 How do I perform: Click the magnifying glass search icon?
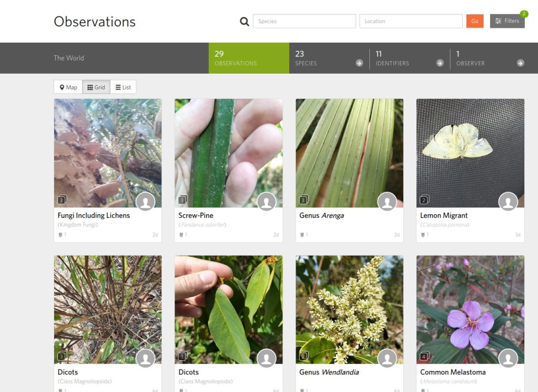[x=245, y=22]
